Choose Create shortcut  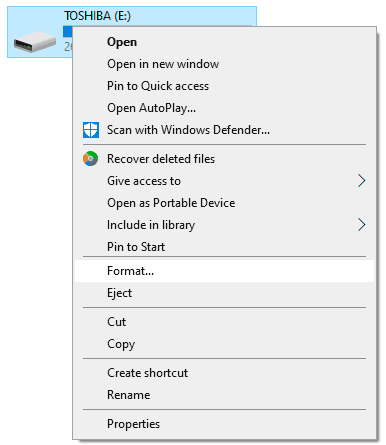coord(224,373)
